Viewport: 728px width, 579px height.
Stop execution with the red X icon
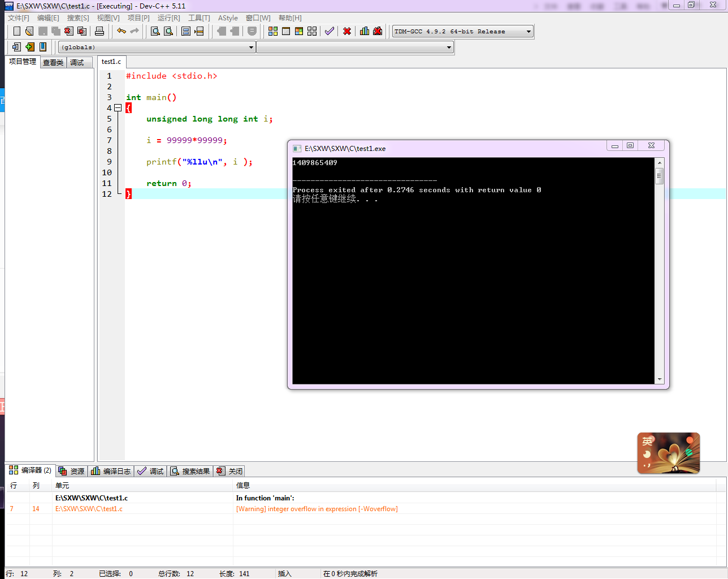tap(347, 31)
